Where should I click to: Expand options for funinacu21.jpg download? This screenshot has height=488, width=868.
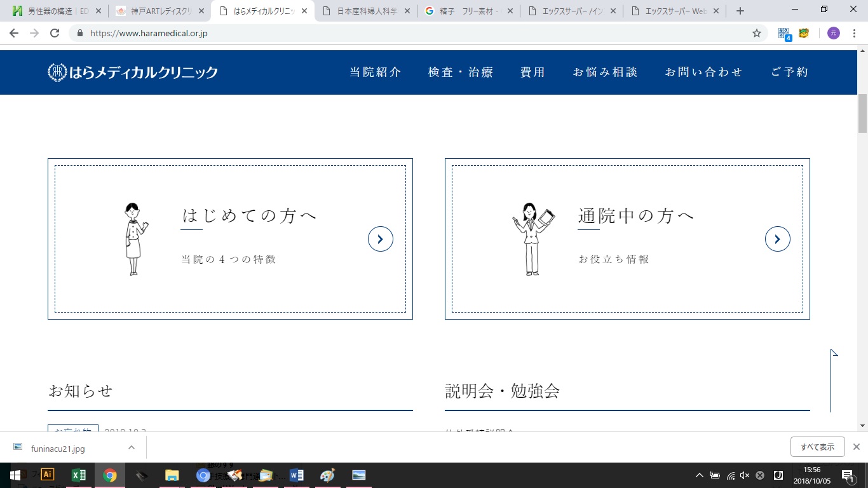tap(132, 447)
